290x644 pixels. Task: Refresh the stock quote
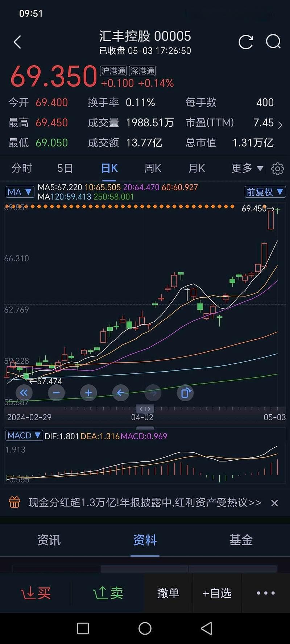coord(246,42)
